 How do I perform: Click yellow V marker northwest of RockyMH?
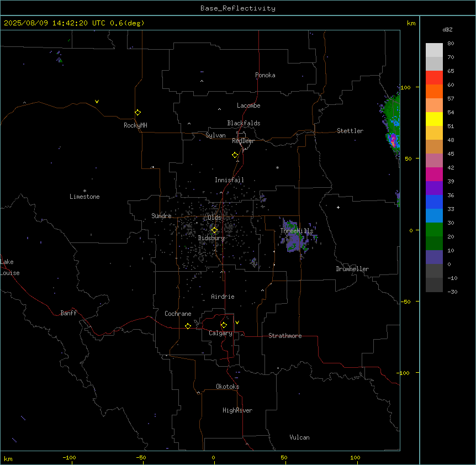click(x=97, y=102)
